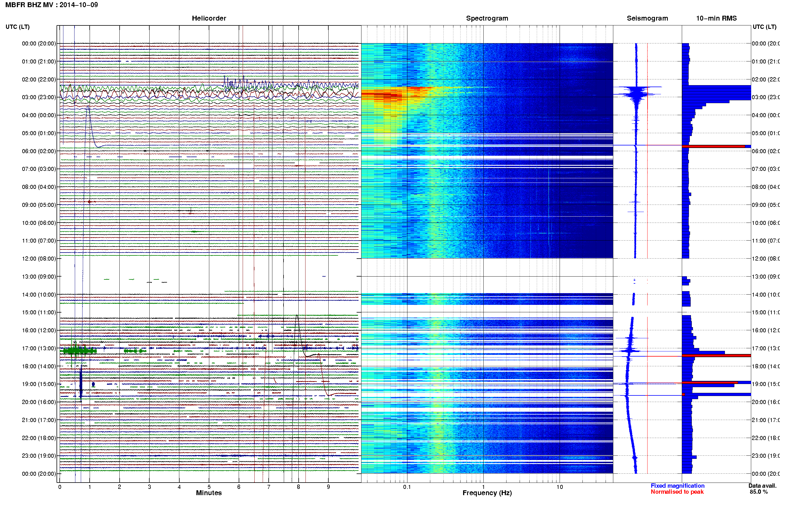Image resolution: width=812 pixels, height=508 pixels.
Task: Select the Seismogram panel heading
Action: pyautogui.click(x=647, y=18)
